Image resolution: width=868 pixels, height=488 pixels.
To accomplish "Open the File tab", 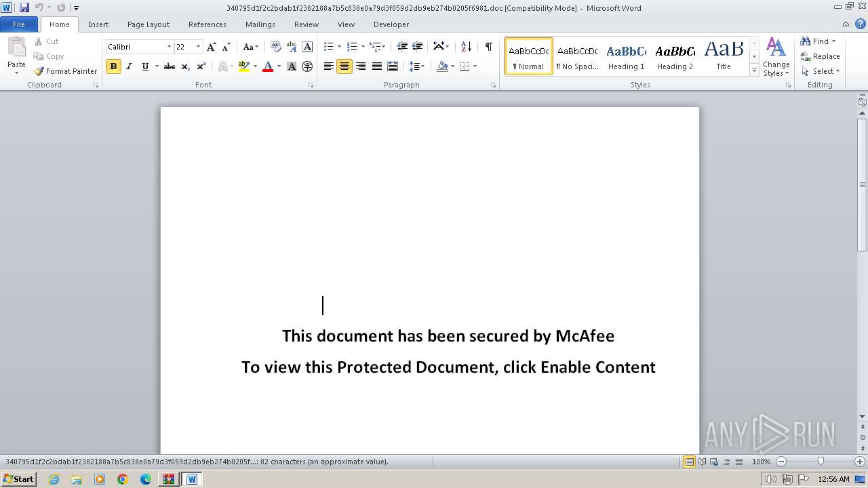I will tap(19, 24).
